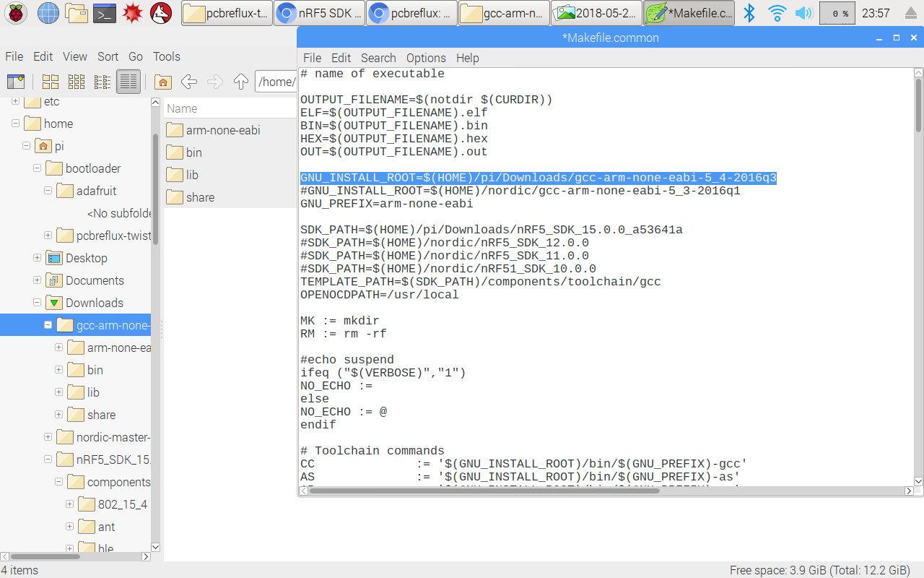This screenshot has height=578, width=924.
Task: Expand the etc folder in the tree
Action: [15, 101]
